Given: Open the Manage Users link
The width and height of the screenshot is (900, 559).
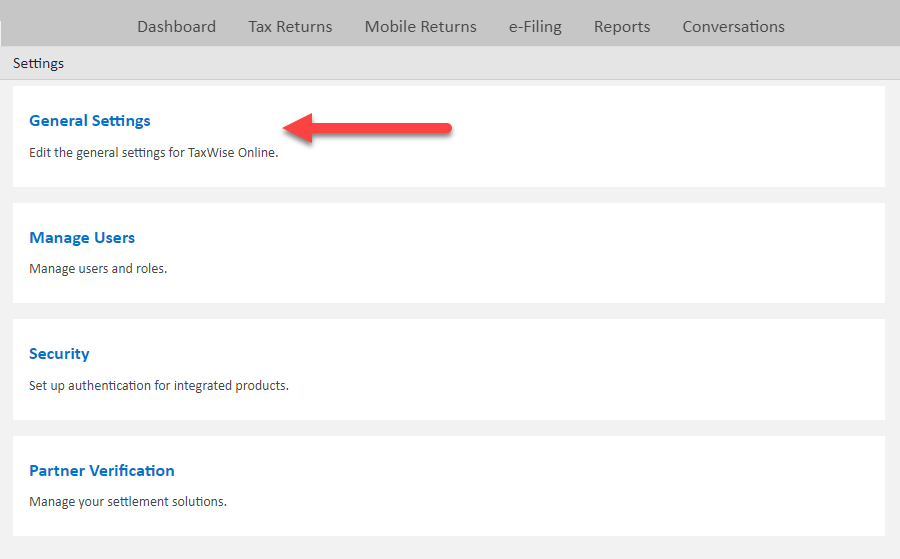Looking at the screenshot, I should pyautogui.click(x=82, y=238).
